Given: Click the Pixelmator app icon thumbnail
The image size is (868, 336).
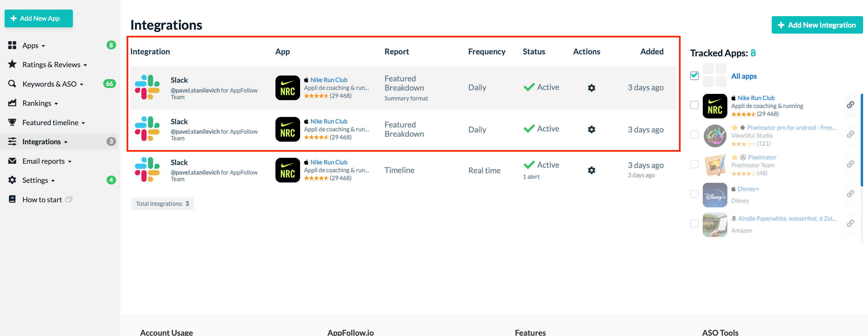Looking at the screenshot, I should point(715,165).
